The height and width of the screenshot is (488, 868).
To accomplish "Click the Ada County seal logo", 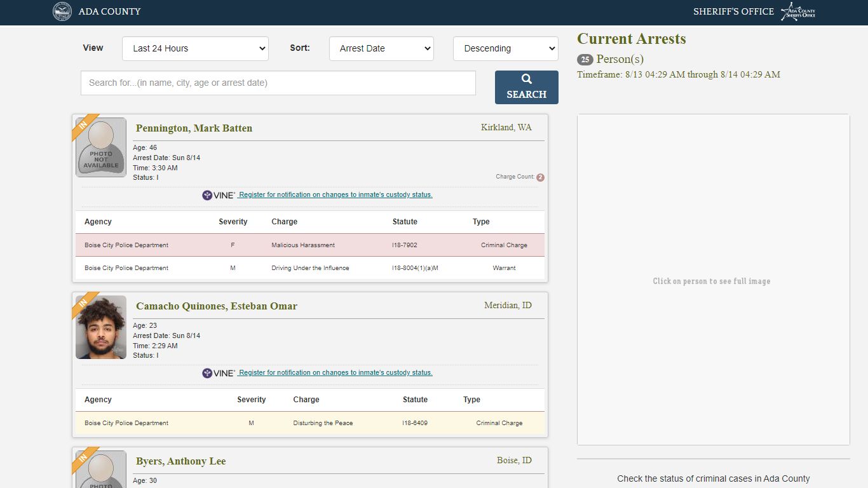I will [x=62, y=11].
